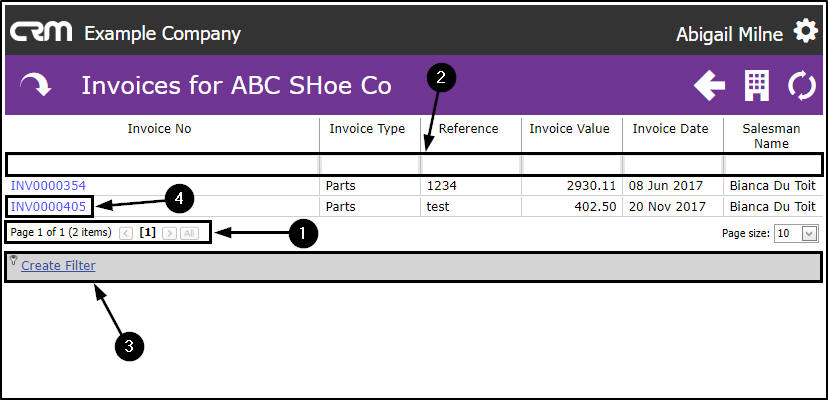Screen dimensions: 828x400
Task: Click the All pager button
Action: [x=189, y=233]
